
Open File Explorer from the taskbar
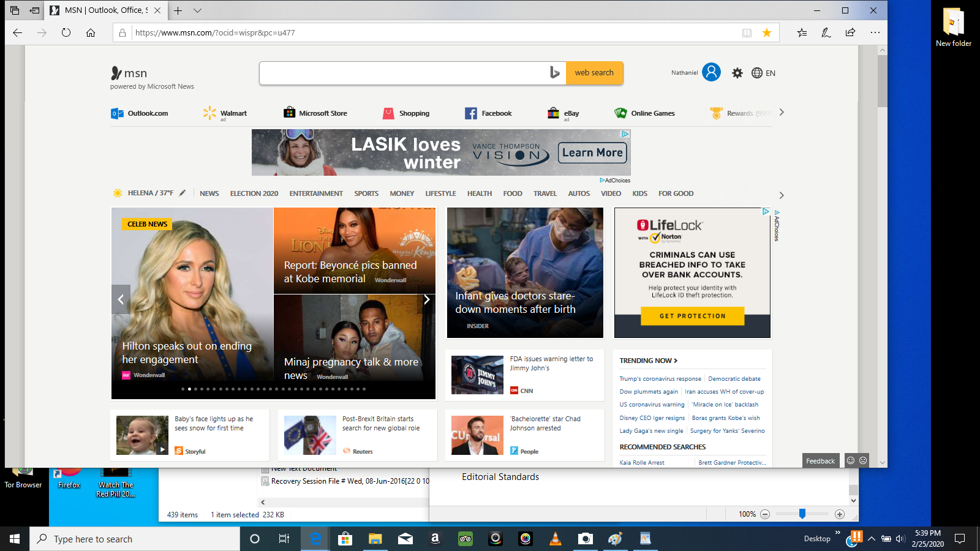tap(375, 539)
